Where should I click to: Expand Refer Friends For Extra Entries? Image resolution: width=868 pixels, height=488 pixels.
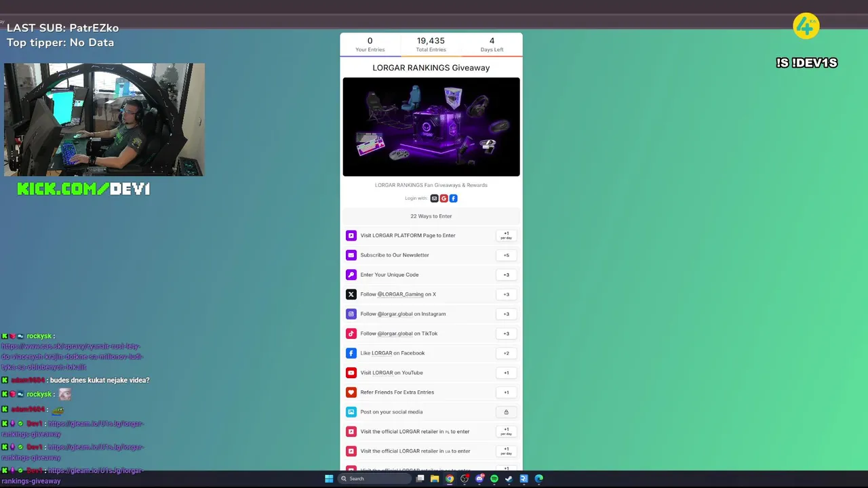(431, 392)
